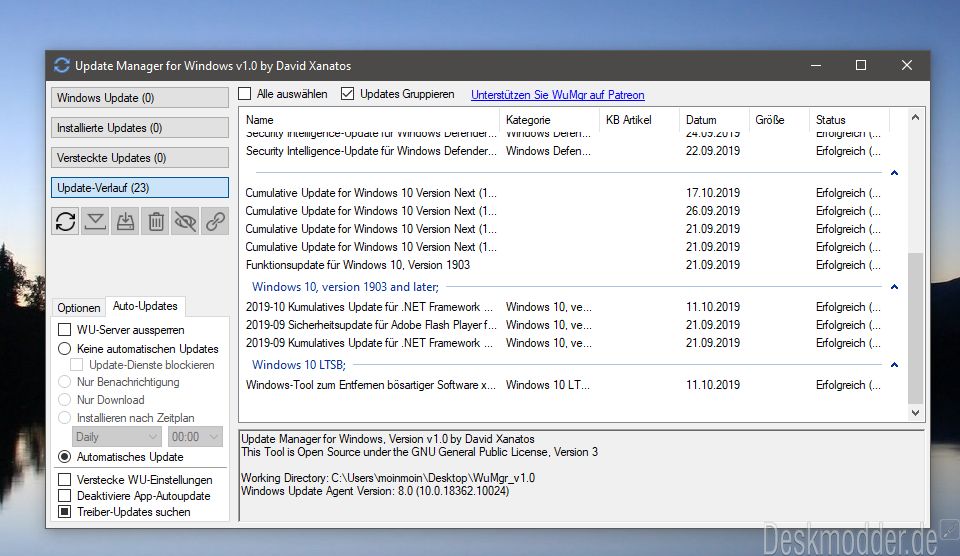Image resolution: width=960 pixels, height=556 pixels.
Task: Click date 11.10.2019 in Windows-Tool row
Action: (713, 385)
